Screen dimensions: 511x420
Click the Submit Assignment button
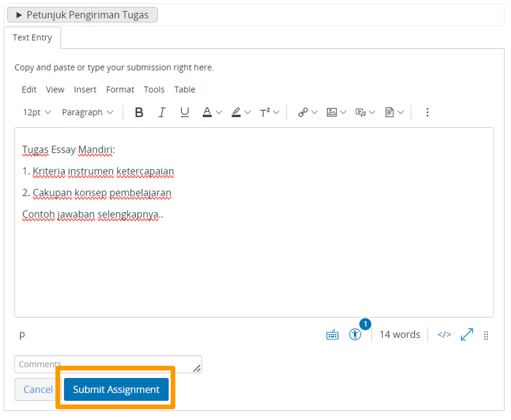(x=116, y=389)
